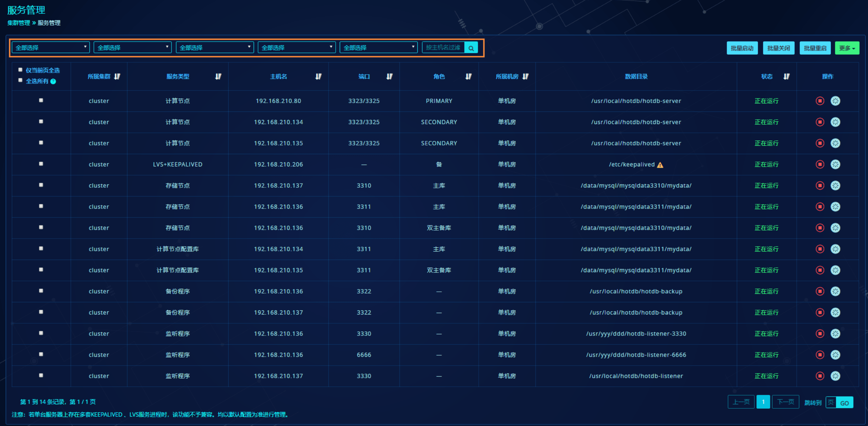Click the 按主机名过滤 input field
This screenshot has width=868, height=426.
pyautogui.click(x=443, y=47)
